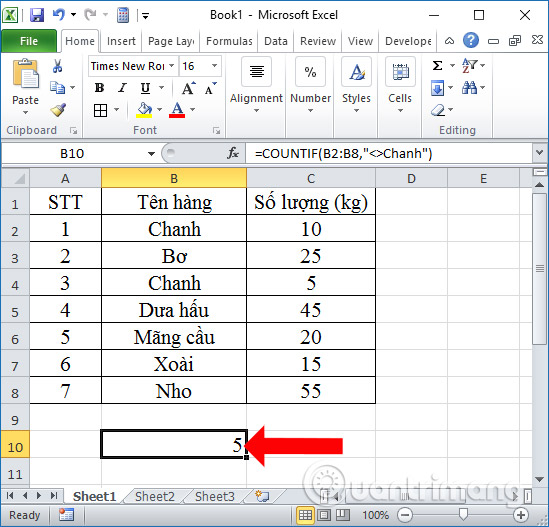Switch to Normal view in status bar
Viewport: 549px width, 527px height.
tap(305, 515)
